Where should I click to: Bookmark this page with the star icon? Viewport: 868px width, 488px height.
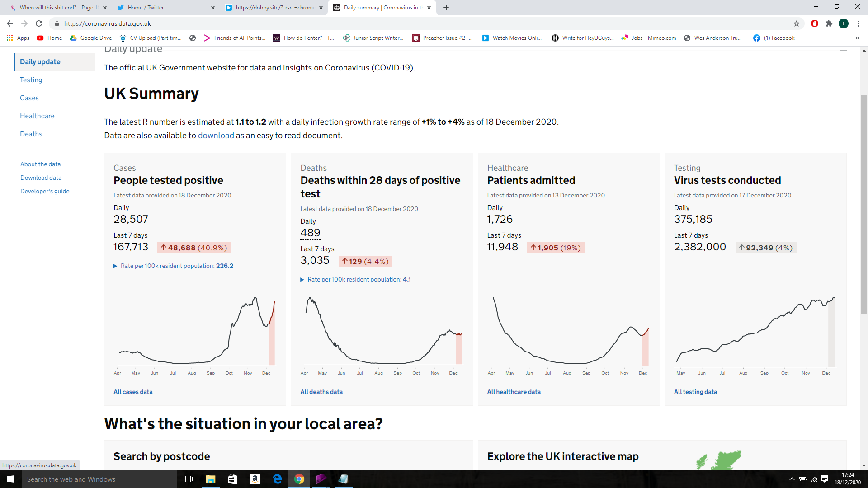click(797, 23)
